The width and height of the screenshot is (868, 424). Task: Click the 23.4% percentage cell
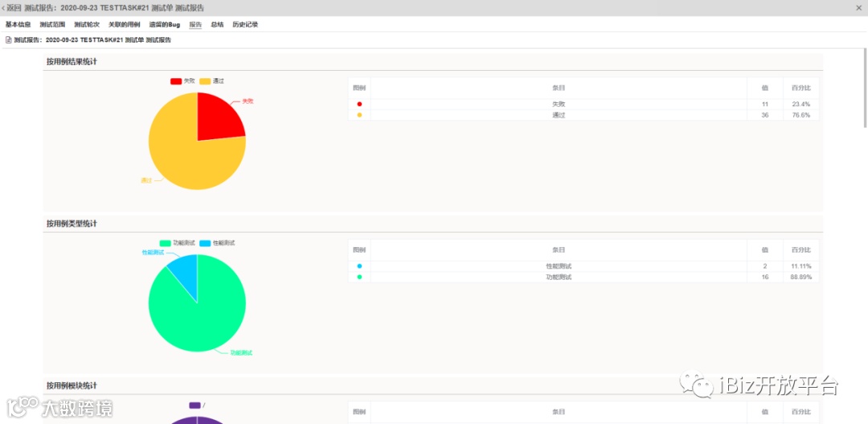point(801,105)
